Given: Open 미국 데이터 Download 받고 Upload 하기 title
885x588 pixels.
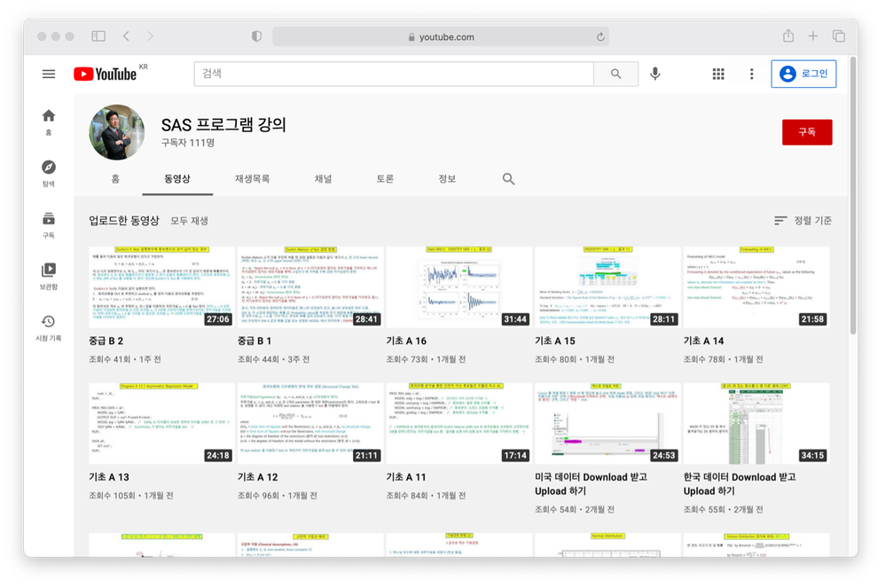Looking at the screenshot, I should [591, 484].
